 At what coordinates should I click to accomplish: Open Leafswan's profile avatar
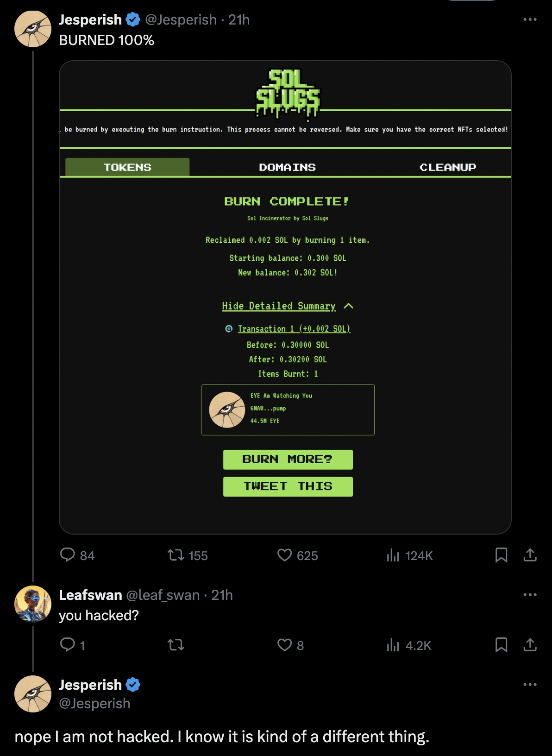click(x=33, y=604)
